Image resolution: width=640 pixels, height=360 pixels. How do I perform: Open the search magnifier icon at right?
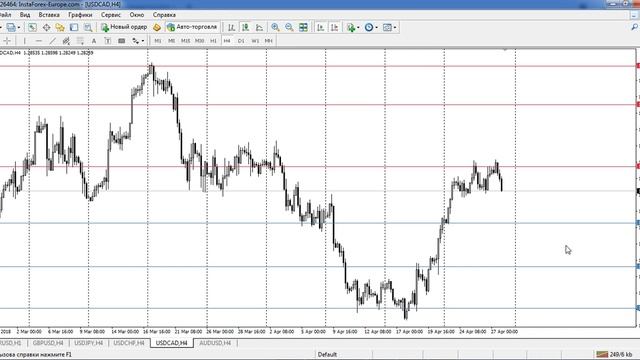(635, 27)
